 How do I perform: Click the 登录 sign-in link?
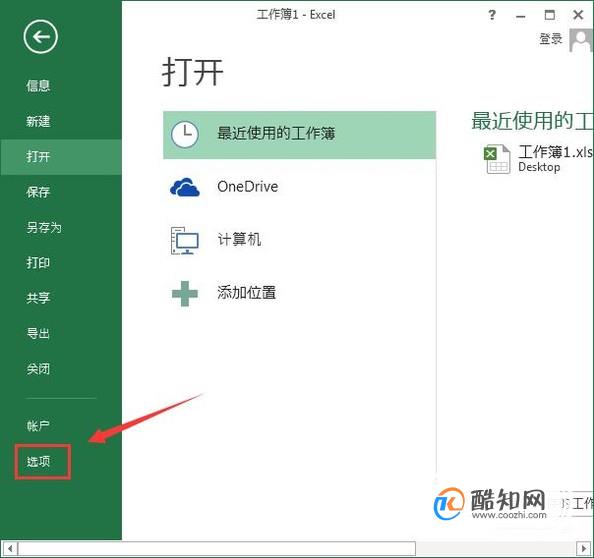pos(551,39)
